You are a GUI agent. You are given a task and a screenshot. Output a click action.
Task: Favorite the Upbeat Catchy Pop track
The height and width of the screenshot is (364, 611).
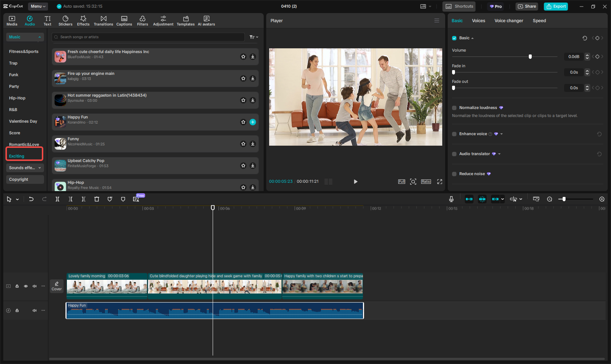pos(243,166)
